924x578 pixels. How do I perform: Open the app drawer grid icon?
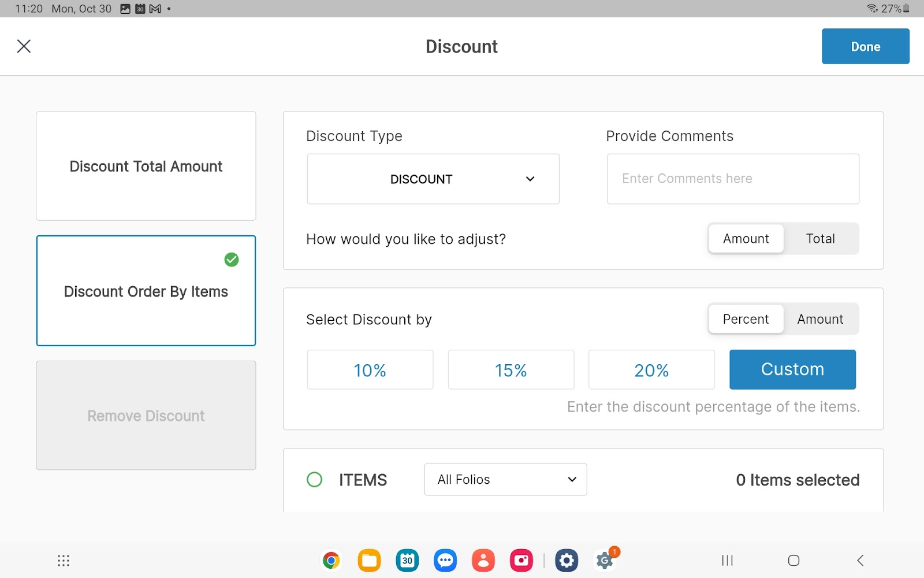pos(64,561)
